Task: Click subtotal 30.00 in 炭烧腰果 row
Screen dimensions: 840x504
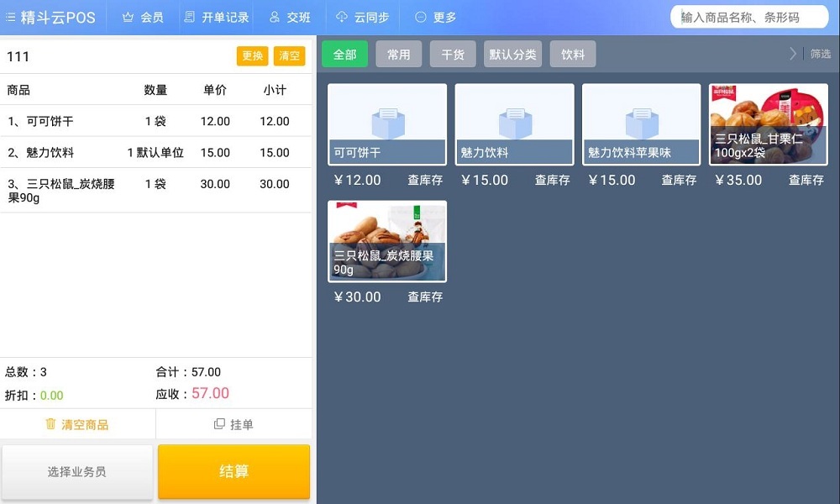Action: click(x=275, y=184)
